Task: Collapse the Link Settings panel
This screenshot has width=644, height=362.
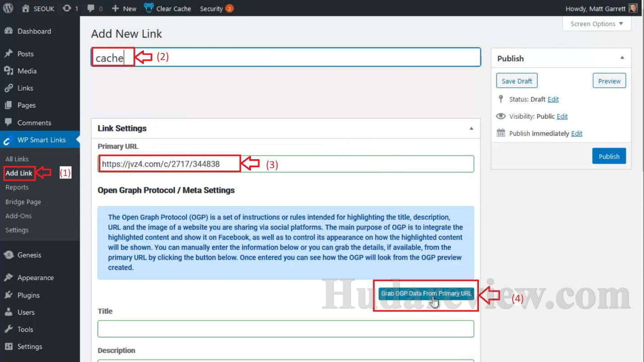Action: (471, 128)
